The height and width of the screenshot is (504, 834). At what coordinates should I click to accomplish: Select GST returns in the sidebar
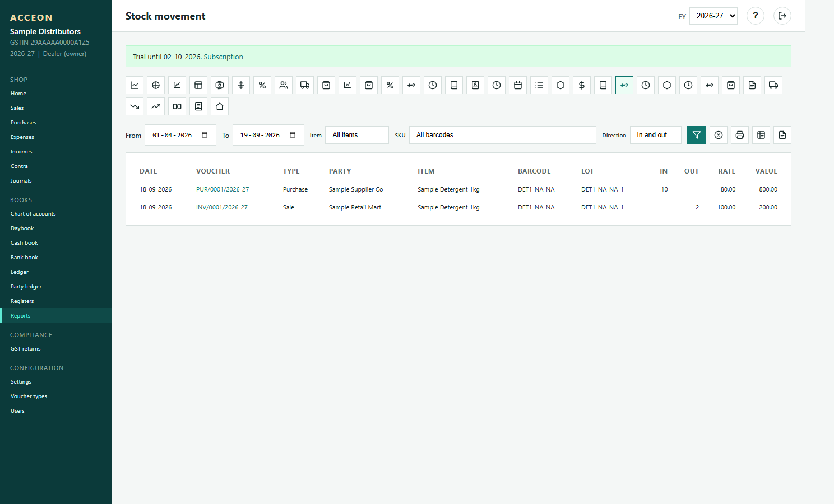point(56,348)
